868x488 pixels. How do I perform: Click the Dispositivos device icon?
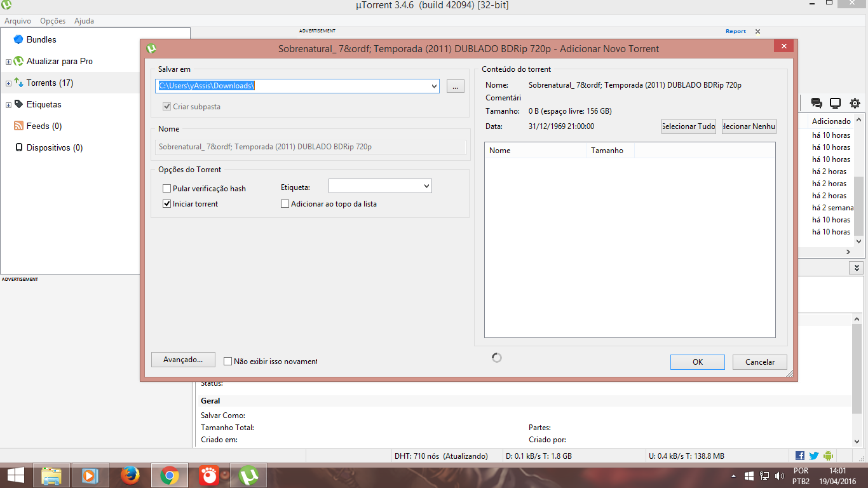18,147
